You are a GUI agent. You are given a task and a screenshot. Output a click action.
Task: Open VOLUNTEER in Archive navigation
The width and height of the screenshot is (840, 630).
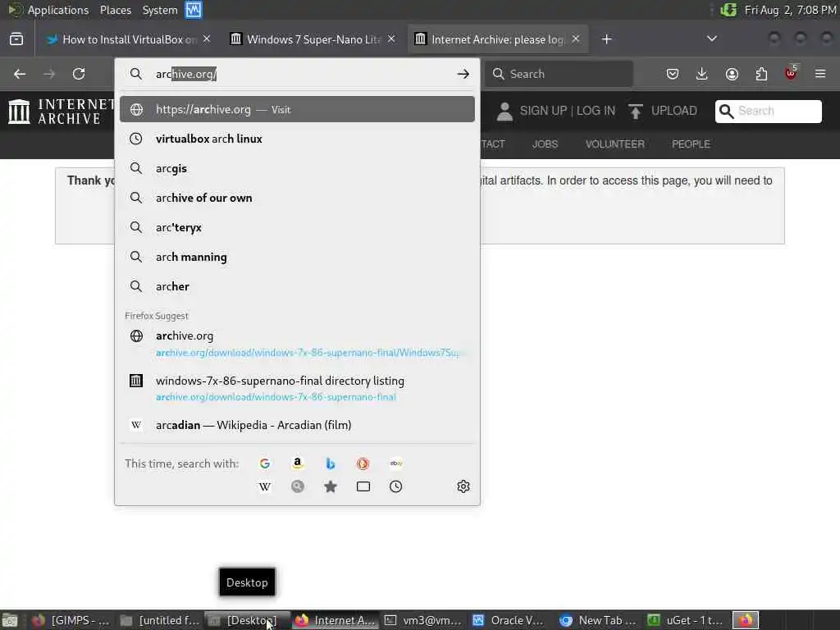[614, 144]
